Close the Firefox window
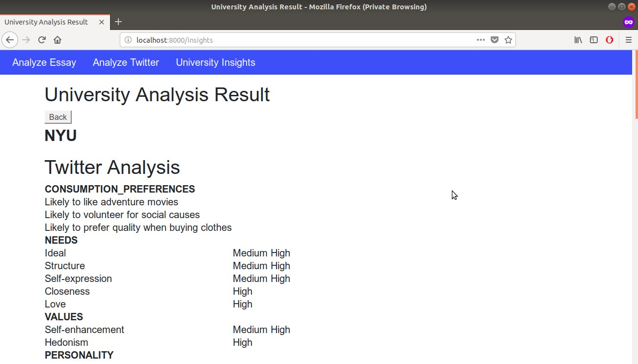This screenshot has width=638, height=364. (631, 7)
